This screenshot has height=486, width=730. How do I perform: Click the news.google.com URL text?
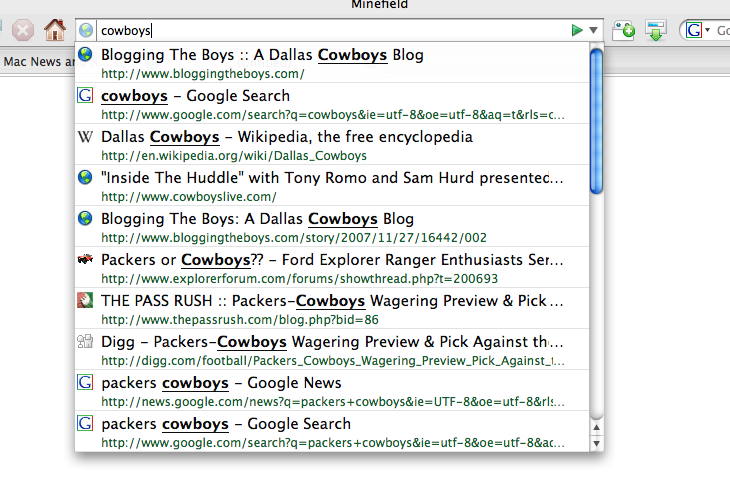click(333, 402)
